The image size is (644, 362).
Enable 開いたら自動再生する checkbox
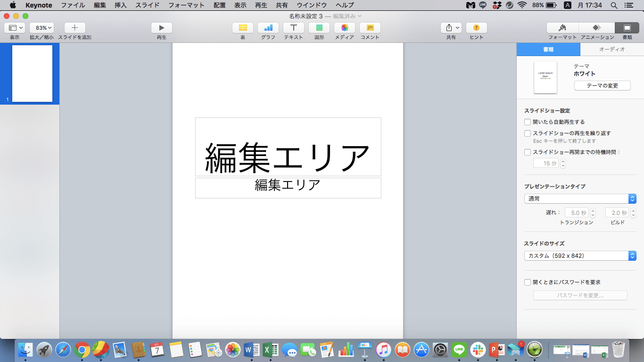click(x=528, y=122)
